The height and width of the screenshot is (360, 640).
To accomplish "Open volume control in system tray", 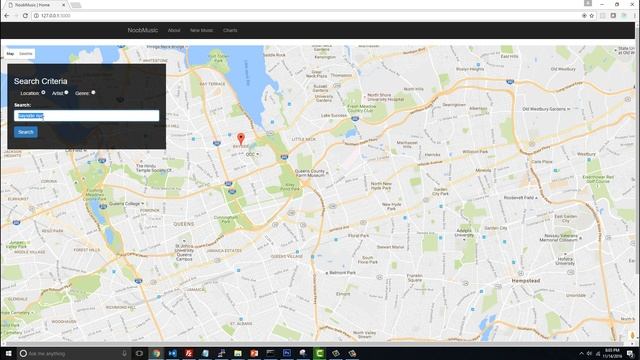I will point(589,353).
